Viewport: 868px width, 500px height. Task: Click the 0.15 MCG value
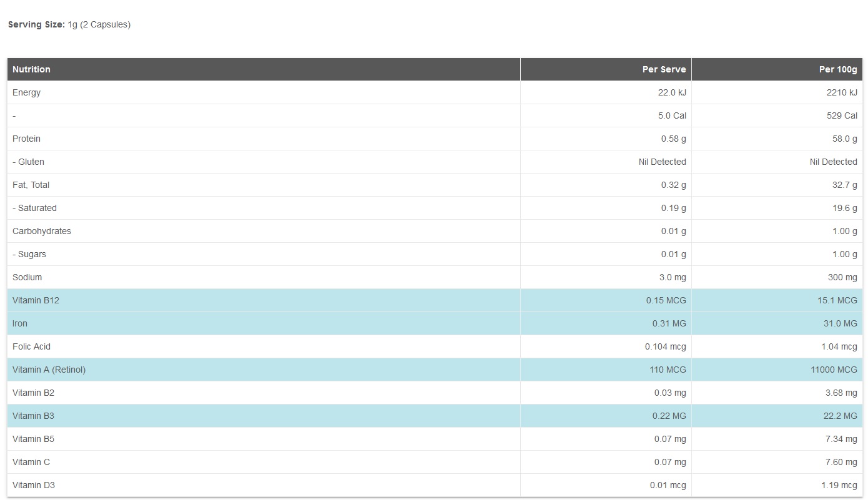click(666, 300)
